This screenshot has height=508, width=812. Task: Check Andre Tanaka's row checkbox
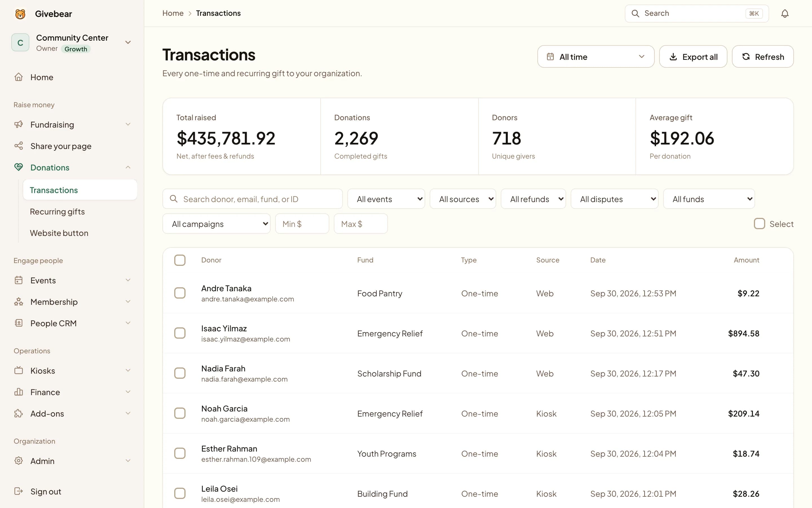(x=180, y=293)
